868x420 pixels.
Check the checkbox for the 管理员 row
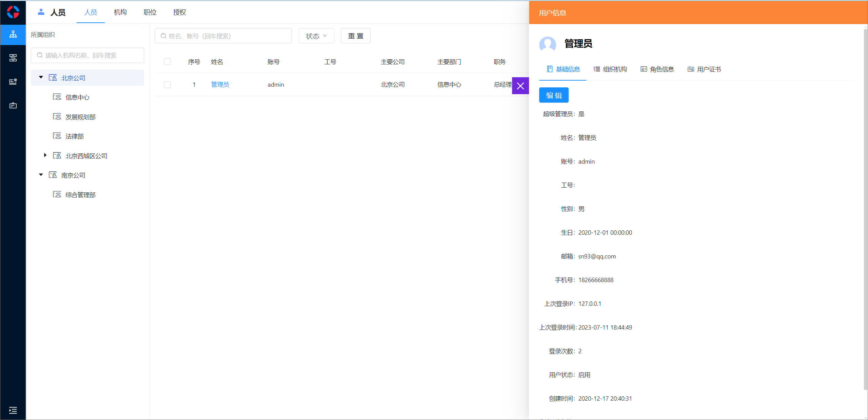click(167, 85)
